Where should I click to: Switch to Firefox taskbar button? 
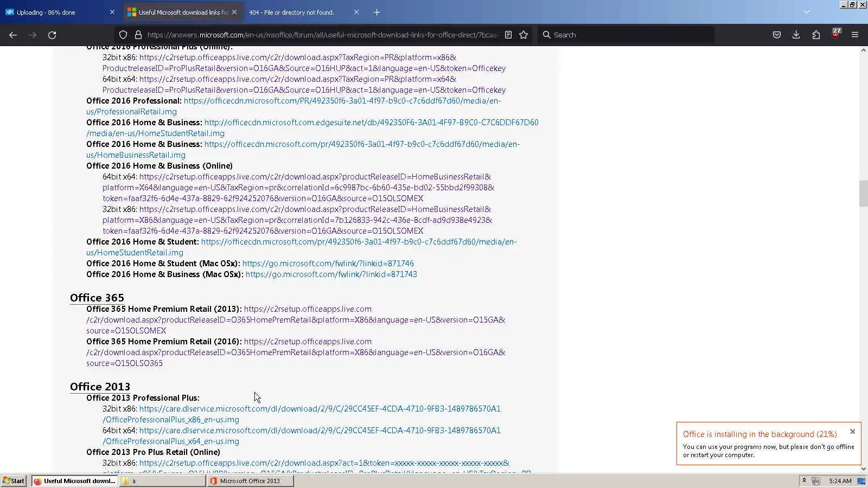pos(74,481)
